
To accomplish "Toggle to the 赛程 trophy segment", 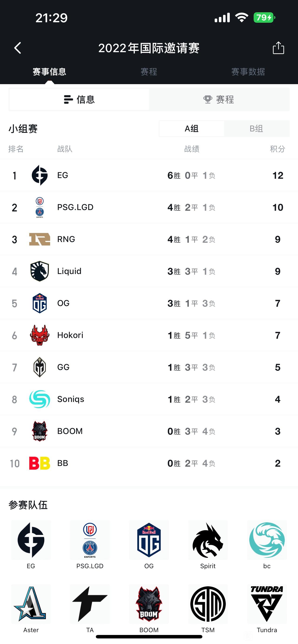I will 219,99.
